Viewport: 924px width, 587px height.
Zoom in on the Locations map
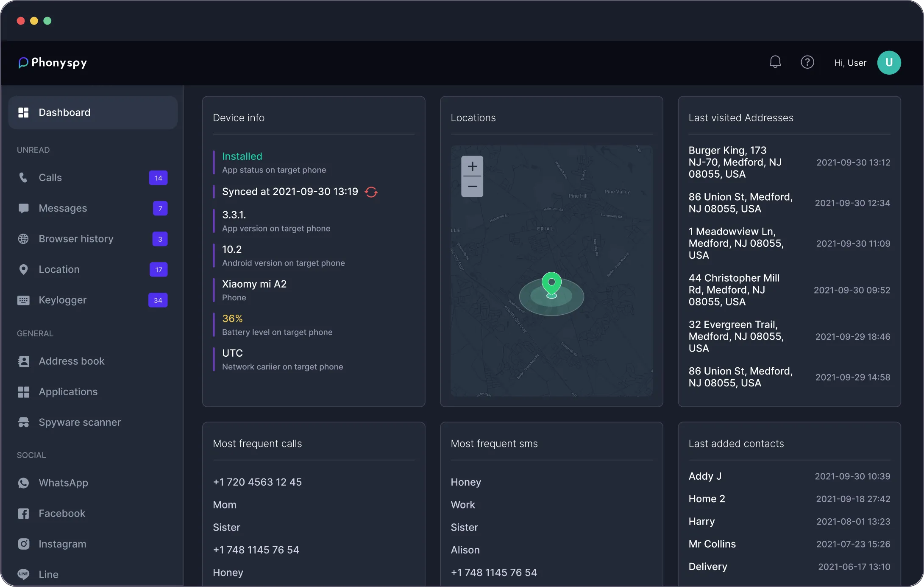472,166
